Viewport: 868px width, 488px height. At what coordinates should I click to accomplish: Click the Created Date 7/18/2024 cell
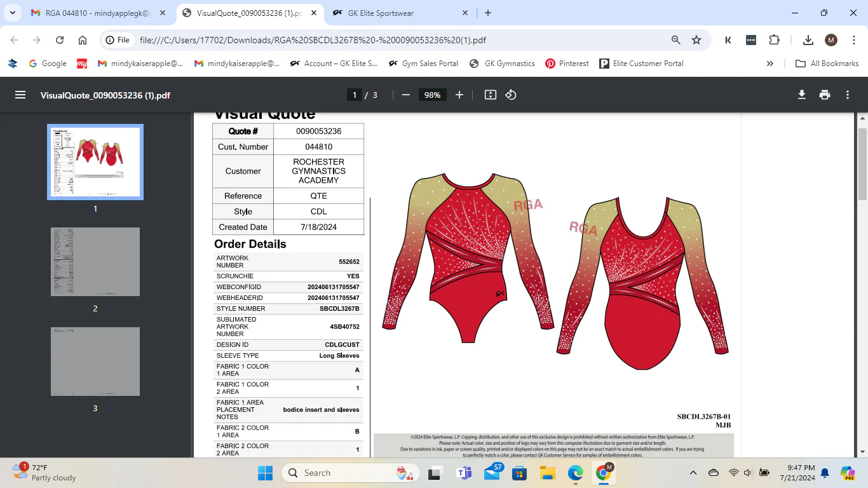click(x=318, y=227)
